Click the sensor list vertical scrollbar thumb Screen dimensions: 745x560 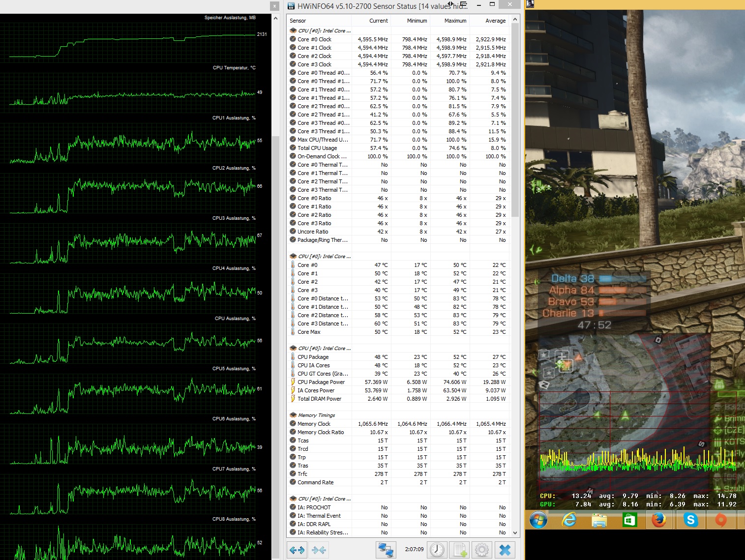[x=515, y=120]
